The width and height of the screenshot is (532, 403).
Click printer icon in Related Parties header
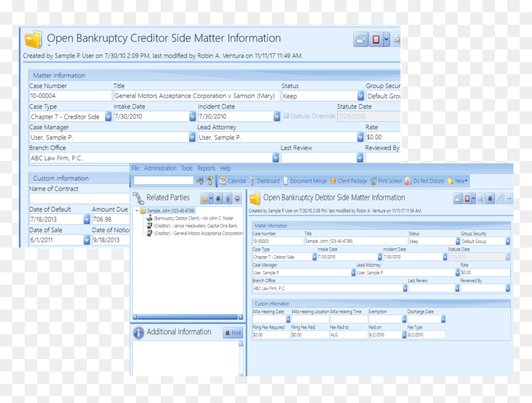click(x=218, y=199)
